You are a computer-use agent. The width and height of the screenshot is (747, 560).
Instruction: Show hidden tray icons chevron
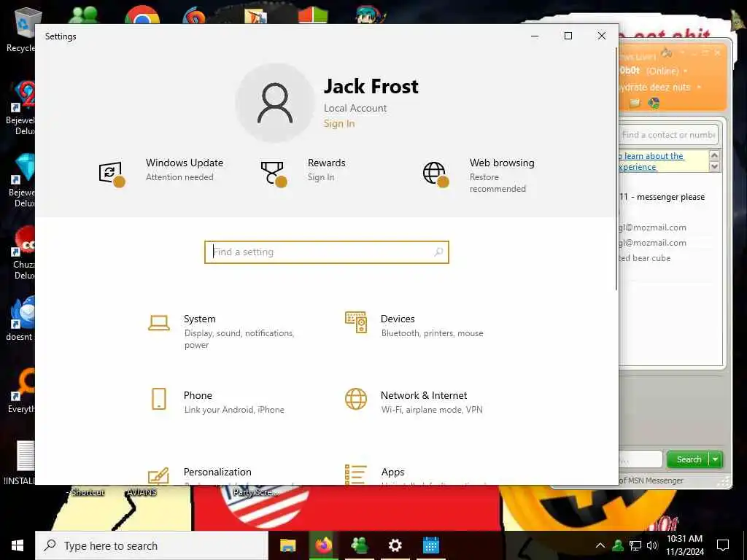click(x=600, y=545)
